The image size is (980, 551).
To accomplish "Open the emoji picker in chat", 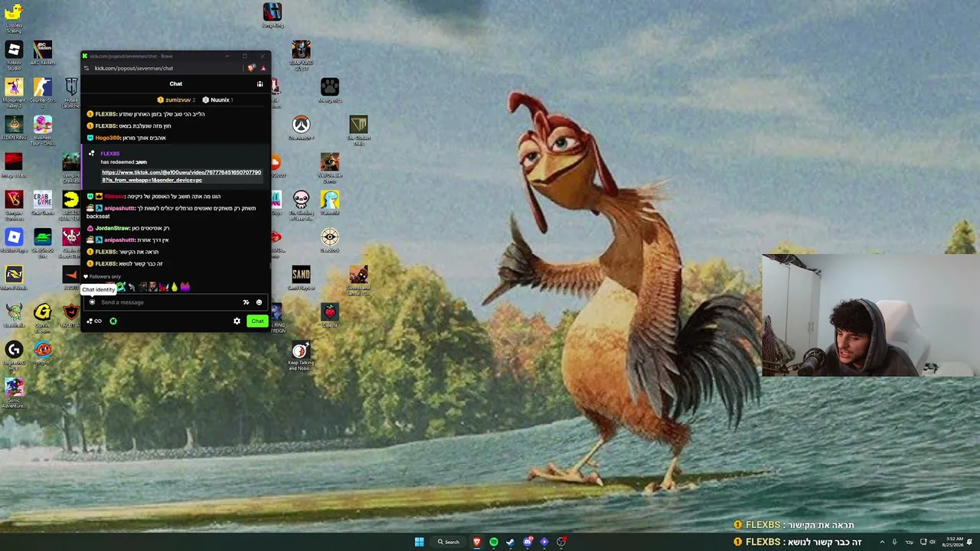I will pos(259,302).
